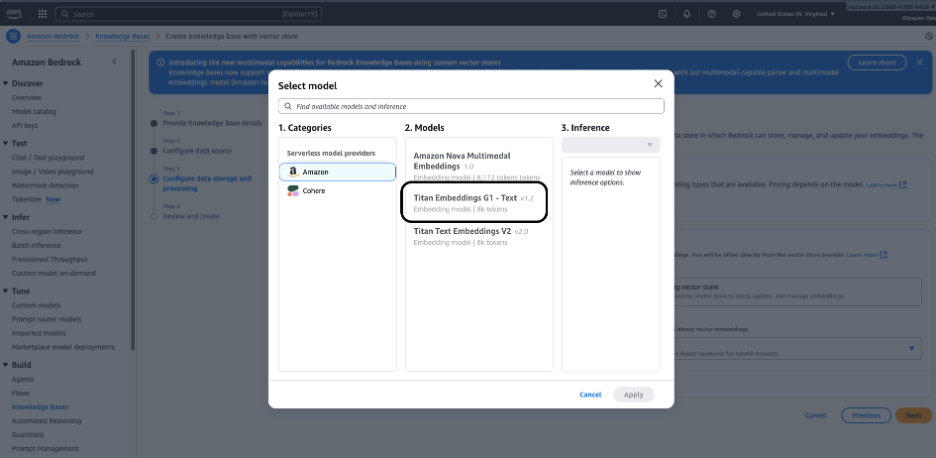Collapse the Amazon Bedrock sidebar arrow
The height and width of the screenshot is (458, 936).
[115, 62]
